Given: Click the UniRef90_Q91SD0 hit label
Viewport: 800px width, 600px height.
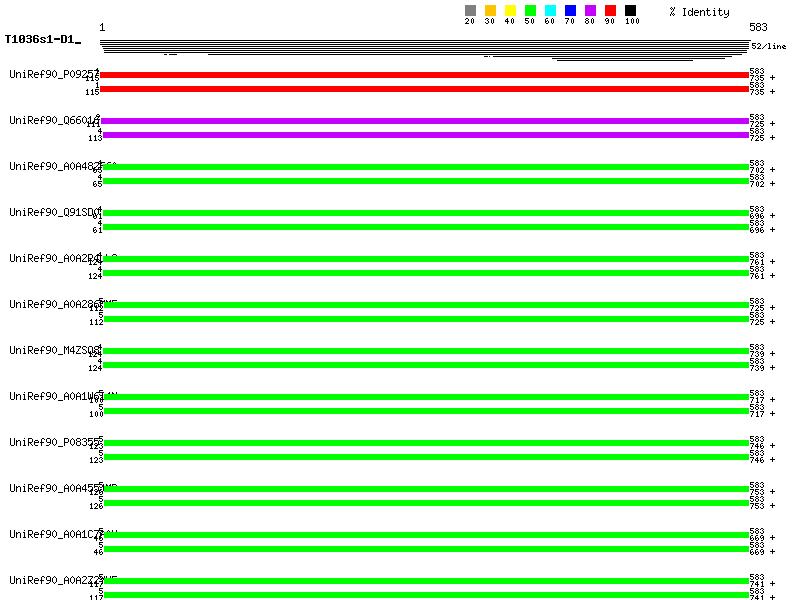Looking at the screenshot, I should click(52, 212).
